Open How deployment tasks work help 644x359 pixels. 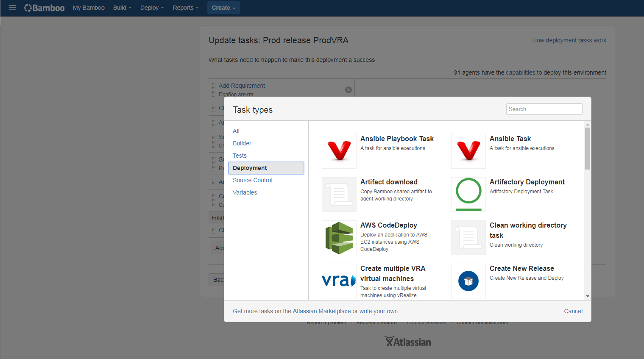pos(569,40)
